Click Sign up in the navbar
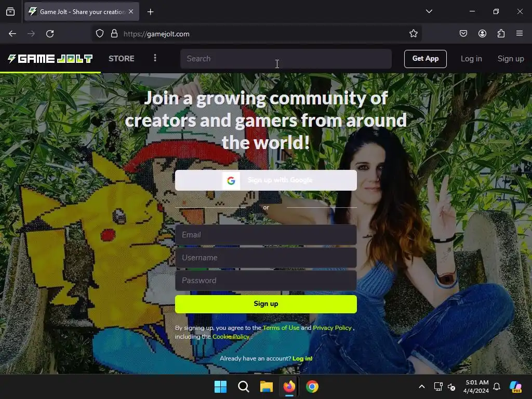 tap(511, 59)
